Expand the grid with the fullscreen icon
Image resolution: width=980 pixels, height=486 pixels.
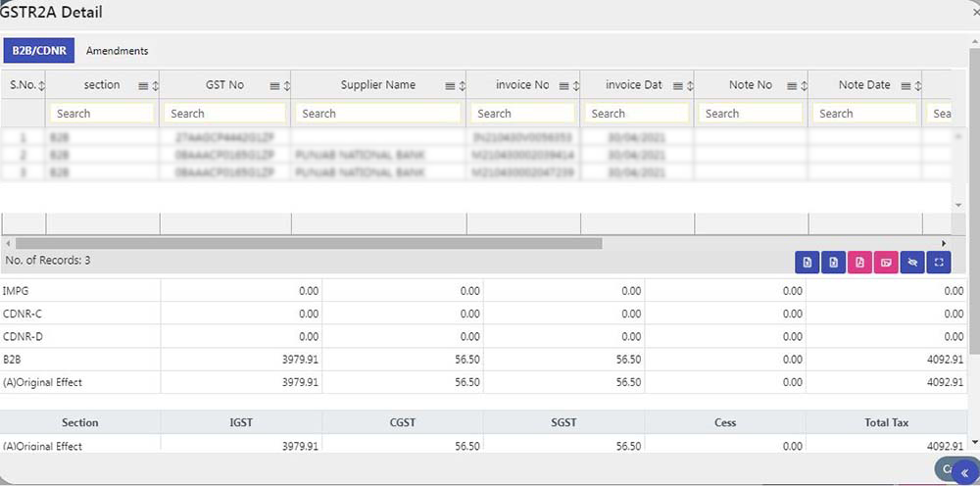click(x=938, y=263)
